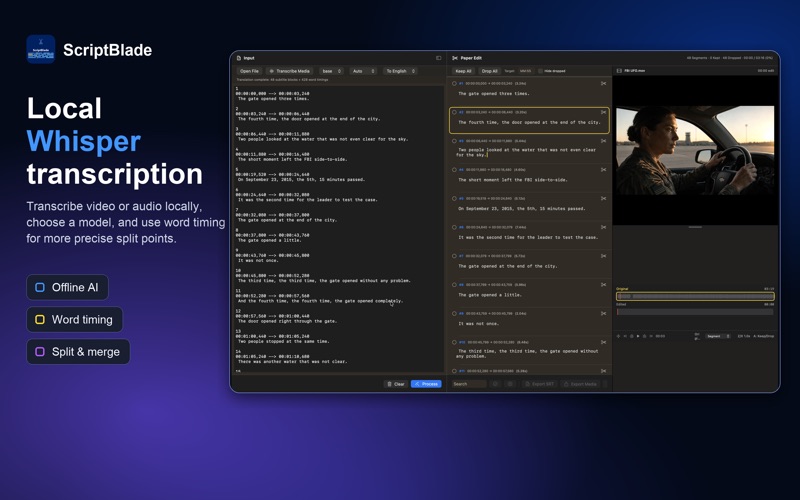Image resolution: width=800 pixels, height=500 pixels.
Task: Click the Original timeline bar
Action: coord(695,296)
